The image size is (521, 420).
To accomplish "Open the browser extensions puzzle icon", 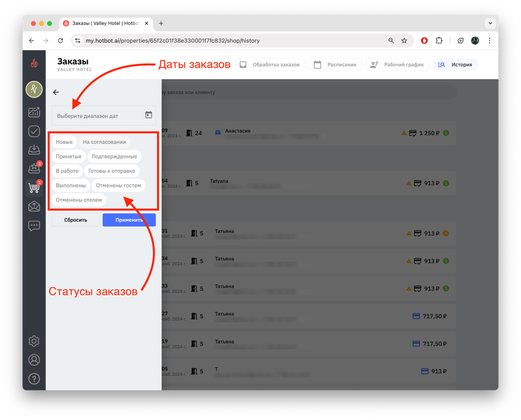I will tap(439, 41).
